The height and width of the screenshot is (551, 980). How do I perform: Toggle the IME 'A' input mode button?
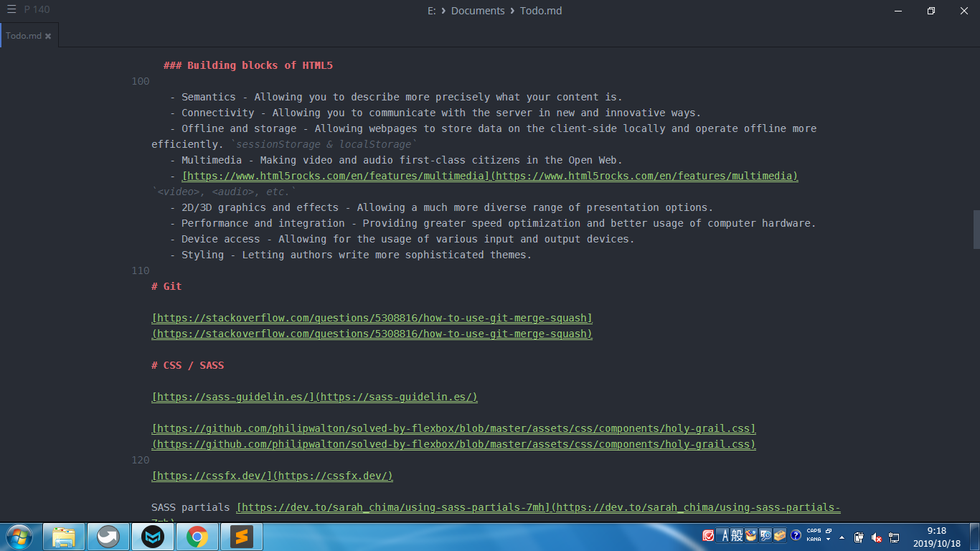click(724, 535)
